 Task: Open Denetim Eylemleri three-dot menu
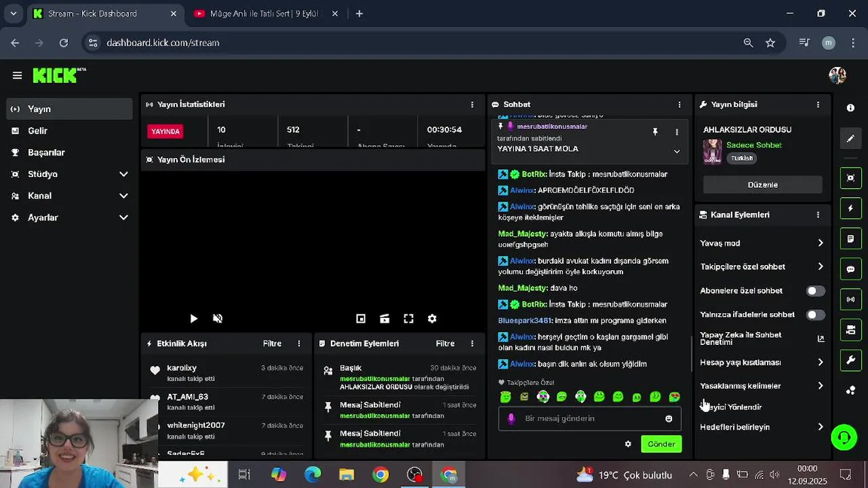point(472,344)
